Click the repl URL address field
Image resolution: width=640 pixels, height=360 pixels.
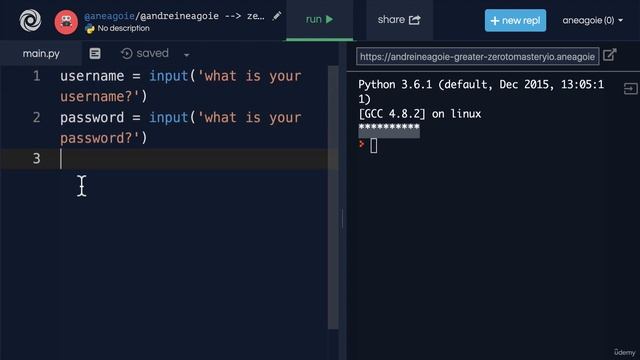477,56
